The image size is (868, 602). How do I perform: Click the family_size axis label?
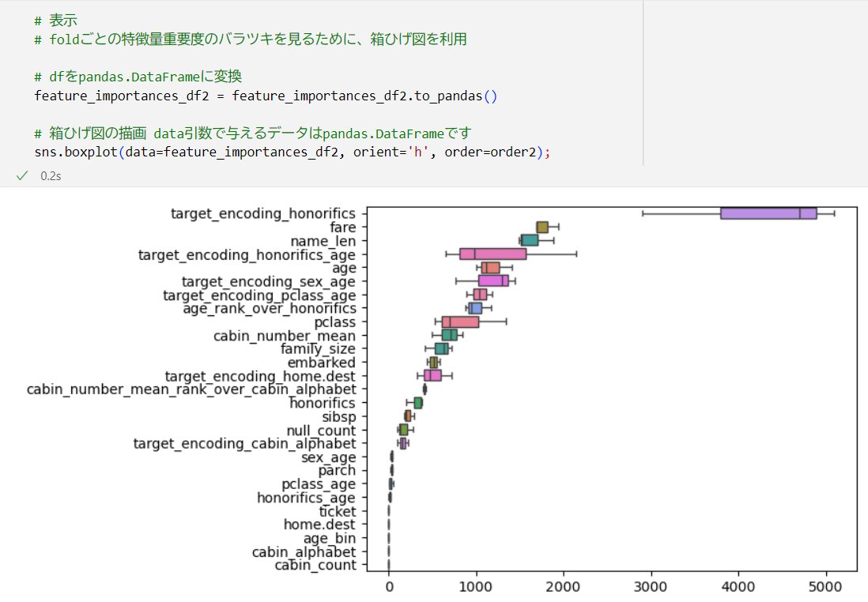pyautogui.click(x=318, y=349)
